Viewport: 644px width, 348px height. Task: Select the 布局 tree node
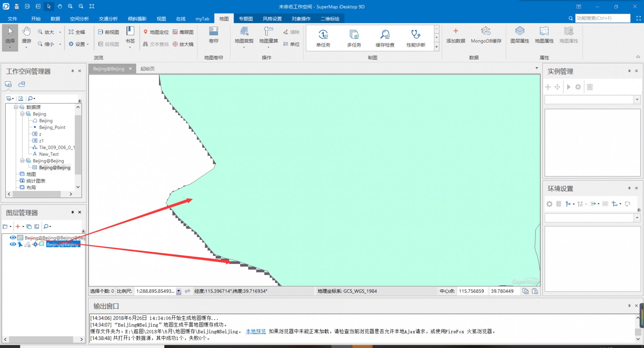coord(31,187)
